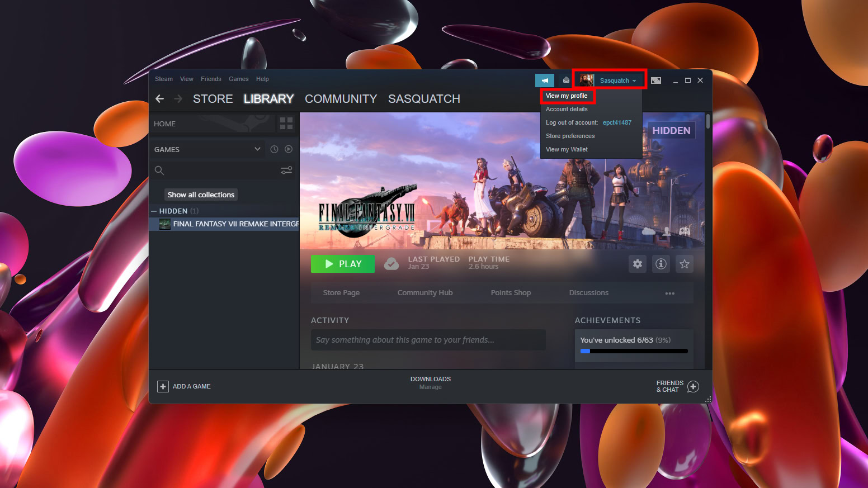The width and height of the screenshot is (868, 488).
Task: Open the Discussions link
Action: [x=589, y=293]
